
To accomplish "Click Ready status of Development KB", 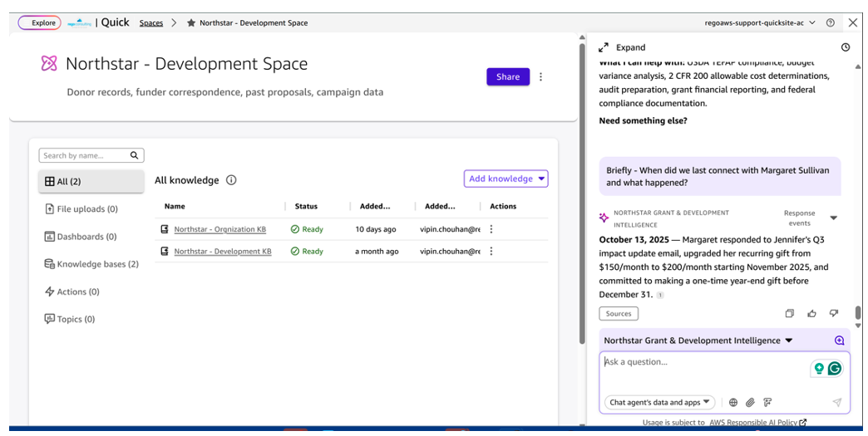I will point(307,252).
